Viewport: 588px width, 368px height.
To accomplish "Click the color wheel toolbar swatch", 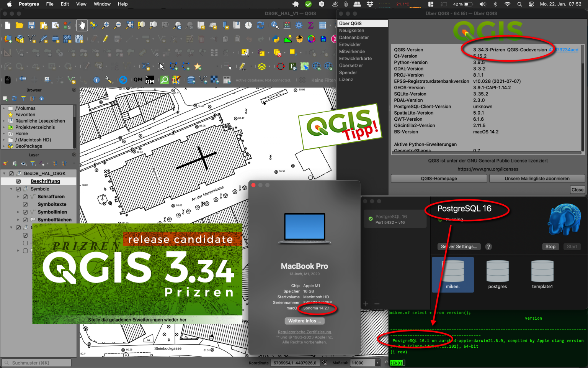I will 311,39.
